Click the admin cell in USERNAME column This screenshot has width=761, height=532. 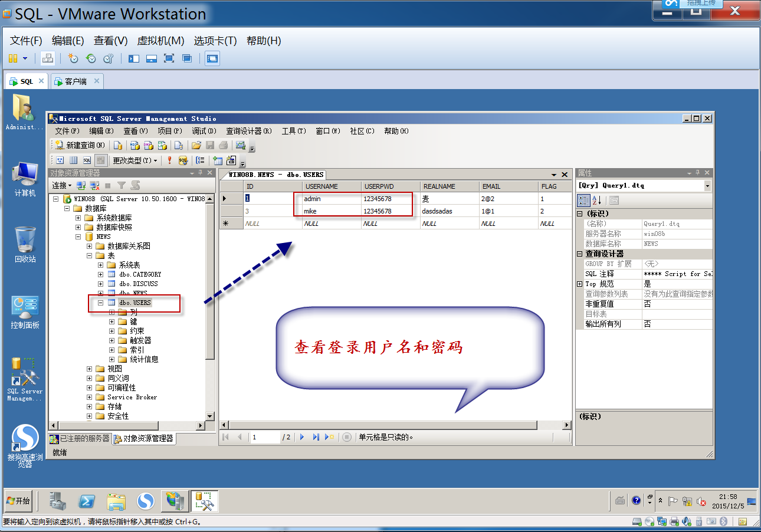click(332, 199)
